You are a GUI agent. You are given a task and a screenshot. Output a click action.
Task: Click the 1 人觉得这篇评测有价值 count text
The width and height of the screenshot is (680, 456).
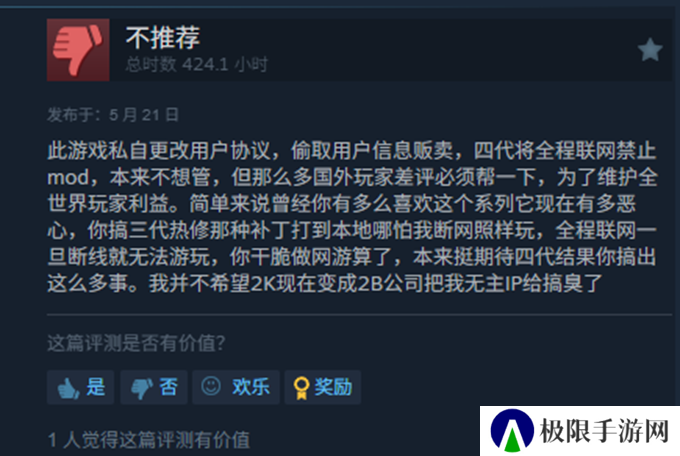(x=148, y=440)
